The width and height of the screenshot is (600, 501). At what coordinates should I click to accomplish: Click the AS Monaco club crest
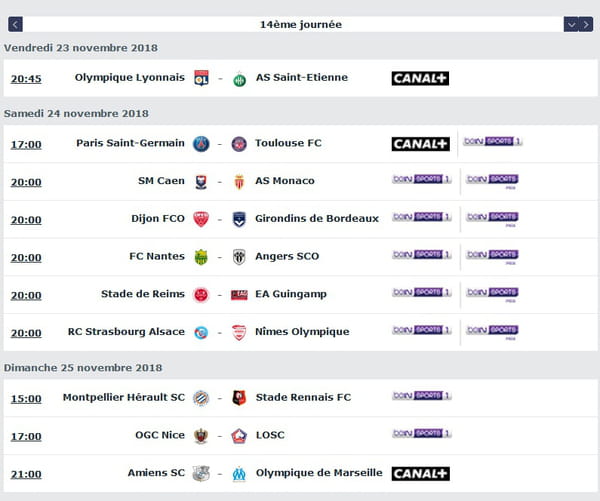coord(239,182)
